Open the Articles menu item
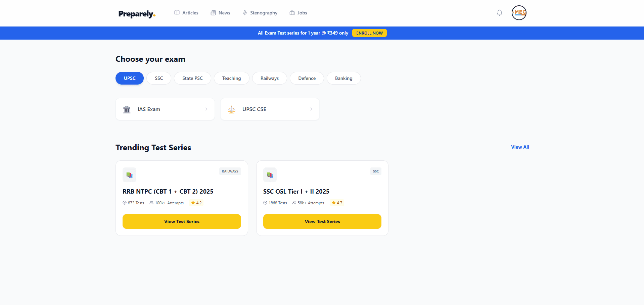644x305 pixels. point(186,13)
